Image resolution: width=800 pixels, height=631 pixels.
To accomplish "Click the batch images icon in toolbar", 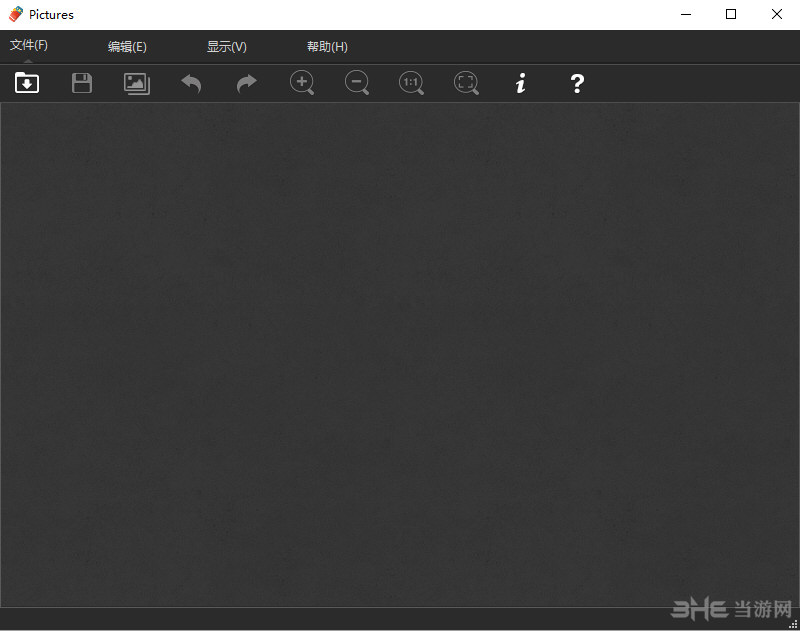I will point(137,84).
